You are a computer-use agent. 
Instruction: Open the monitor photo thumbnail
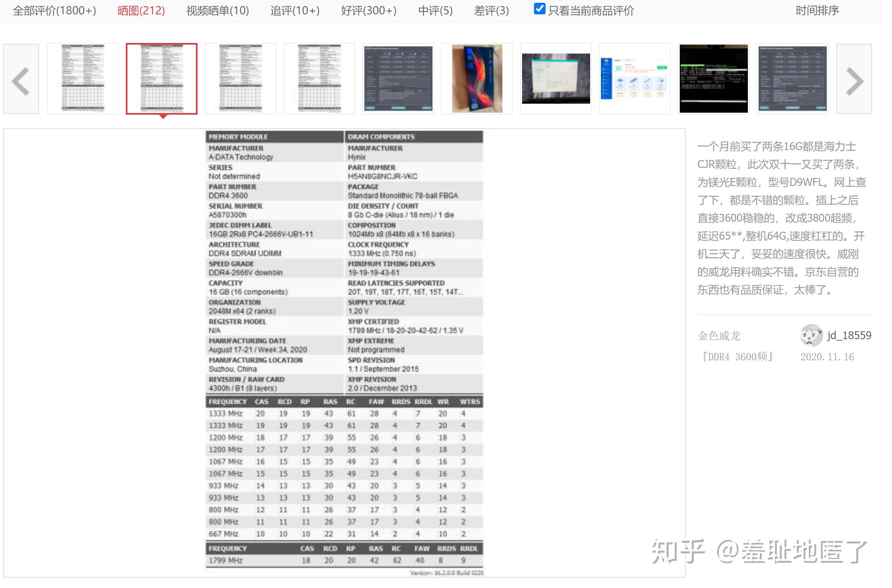point(556,79)
